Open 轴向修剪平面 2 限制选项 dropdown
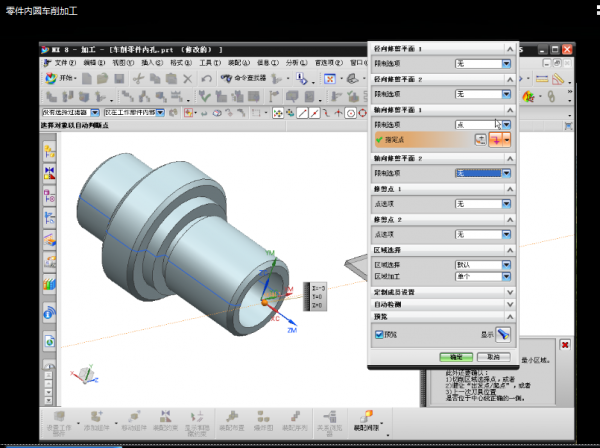This screenshot has height=448, width=600. (x=483, y=173)
